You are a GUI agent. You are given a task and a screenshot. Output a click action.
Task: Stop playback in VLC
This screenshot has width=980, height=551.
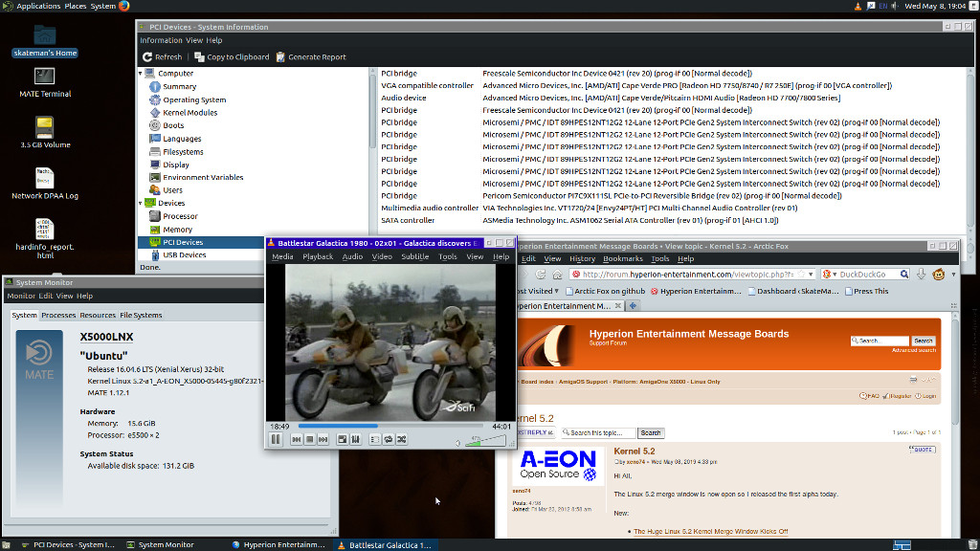click(x=309, y=440)
